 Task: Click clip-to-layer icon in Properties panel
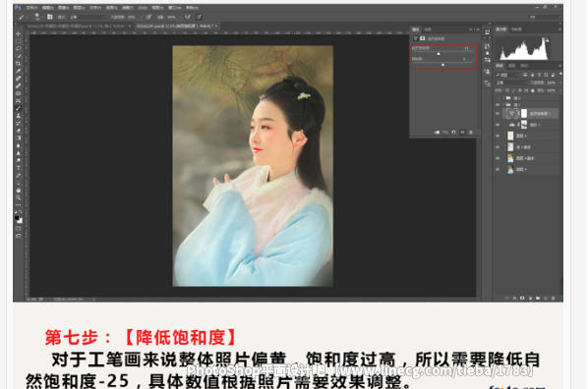tap(437, 132)
